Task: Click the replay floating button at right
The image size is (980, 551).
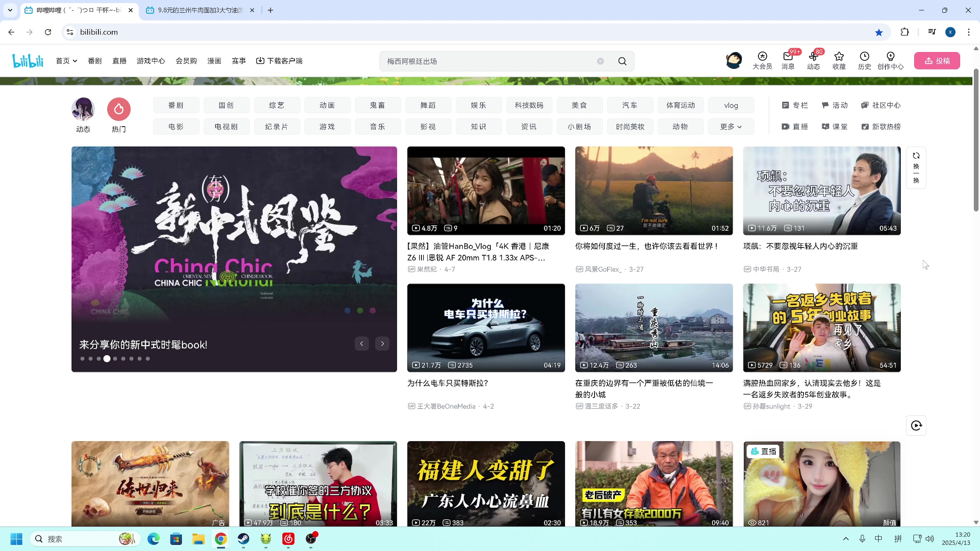Action: pos(916,425)
